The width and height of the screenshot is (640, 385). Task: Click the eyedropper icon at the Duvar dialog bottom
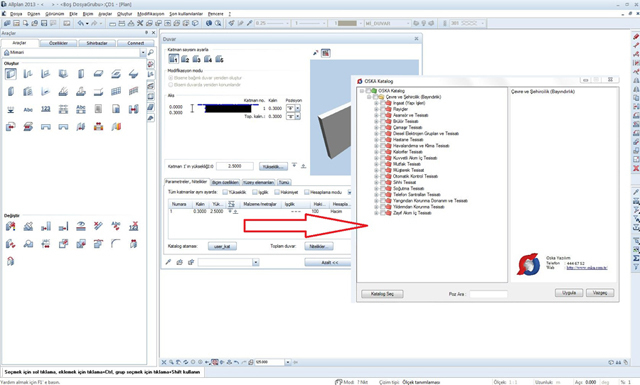coord(168,262)
